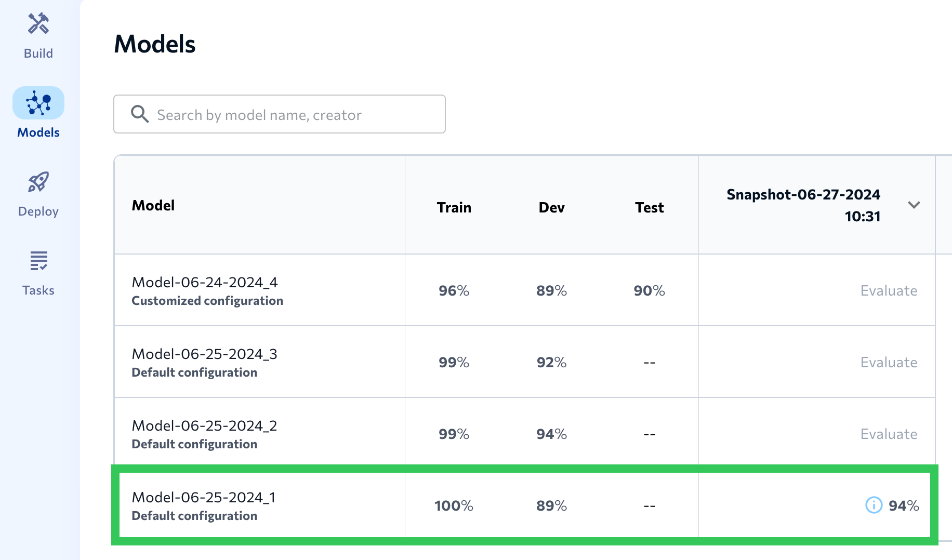952x560 pixels.
Task: Click the search by model name field
Action: 291,114
